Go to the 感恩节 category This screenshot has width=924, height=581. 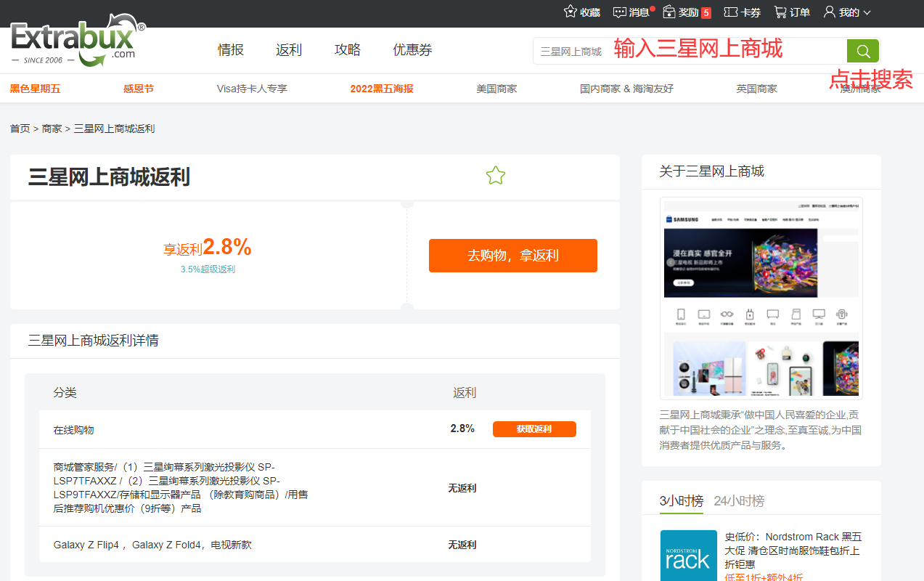coord(139,89)
